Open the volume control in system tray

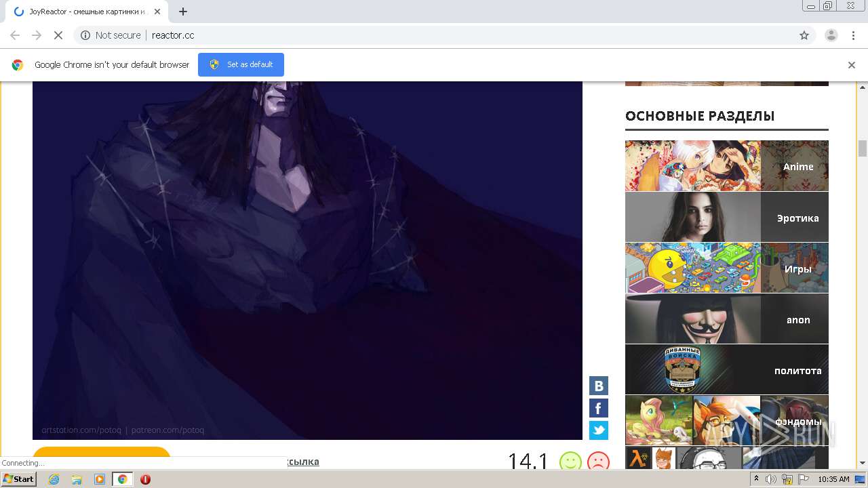tap(771, 479)
